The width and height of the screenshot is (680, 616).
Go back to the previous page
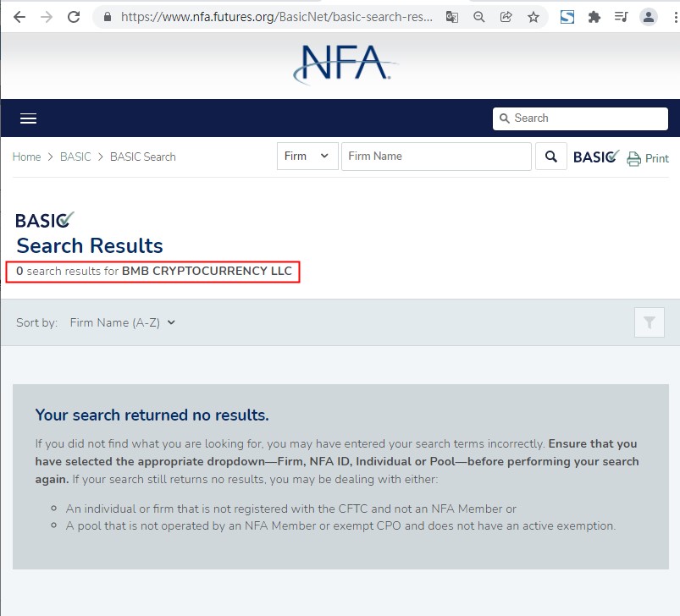click(19, 17)
